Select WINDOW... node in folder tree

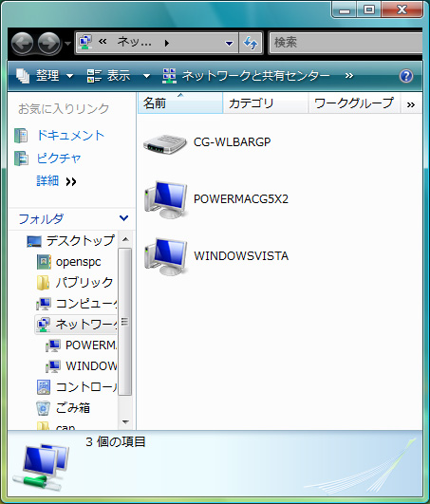coord(91,365)
